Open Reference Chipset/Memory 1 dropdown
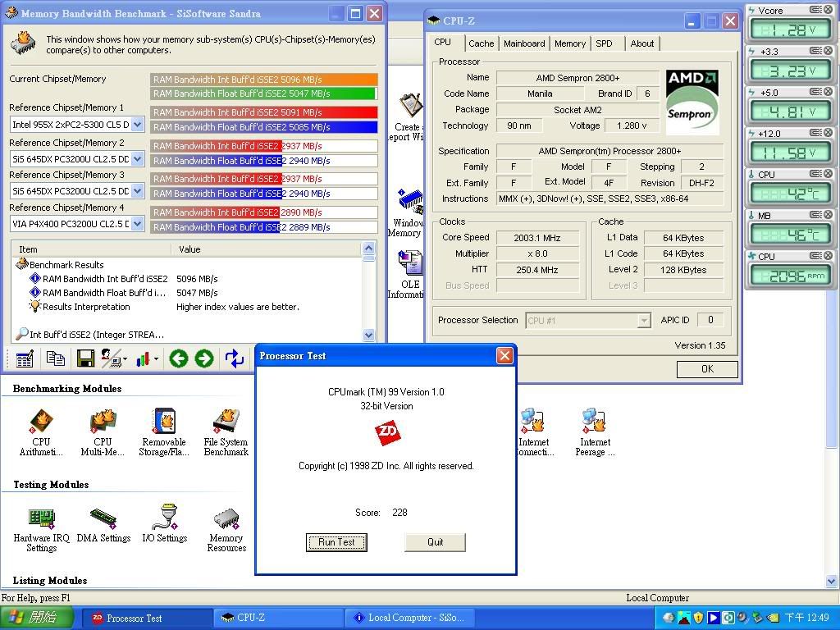 pos(138,125)
